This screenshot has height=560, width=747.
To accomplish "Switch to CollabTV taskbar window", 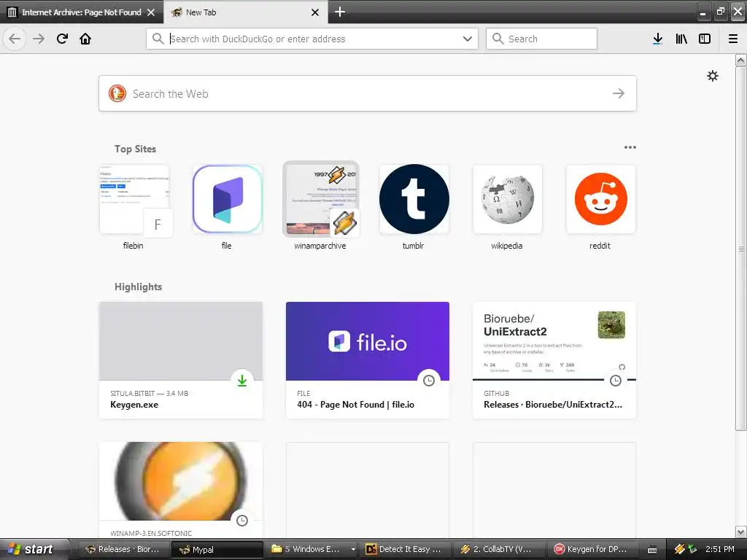I will click(x=498, y=550).
